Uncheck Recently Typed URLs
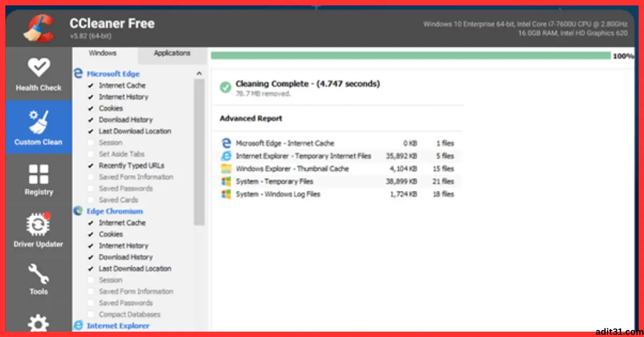 pyautogui.click(x=90, y=166)
